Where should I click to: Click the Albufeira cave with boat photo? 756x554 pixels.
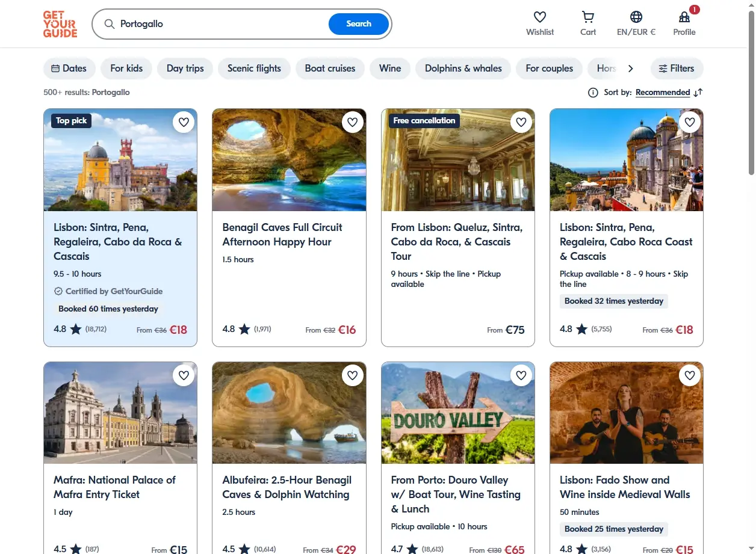coord(289,413)
